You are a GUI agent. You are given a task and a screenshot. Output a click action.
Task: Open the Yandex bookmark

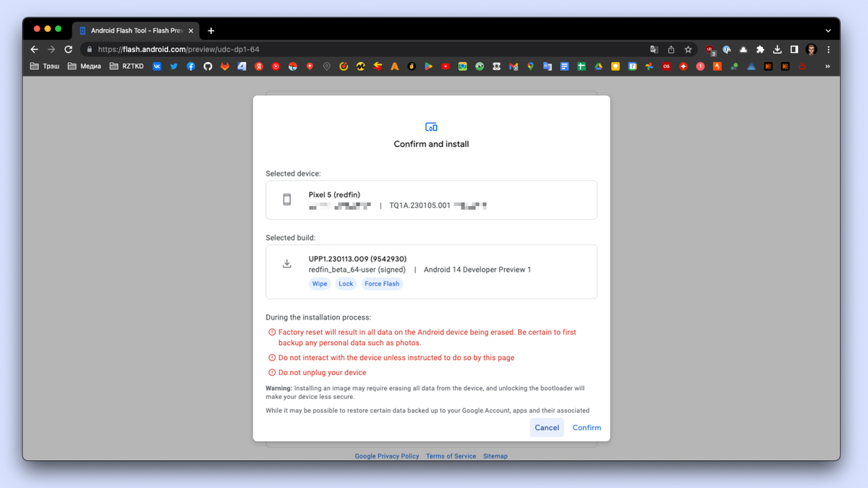(258, 66)
